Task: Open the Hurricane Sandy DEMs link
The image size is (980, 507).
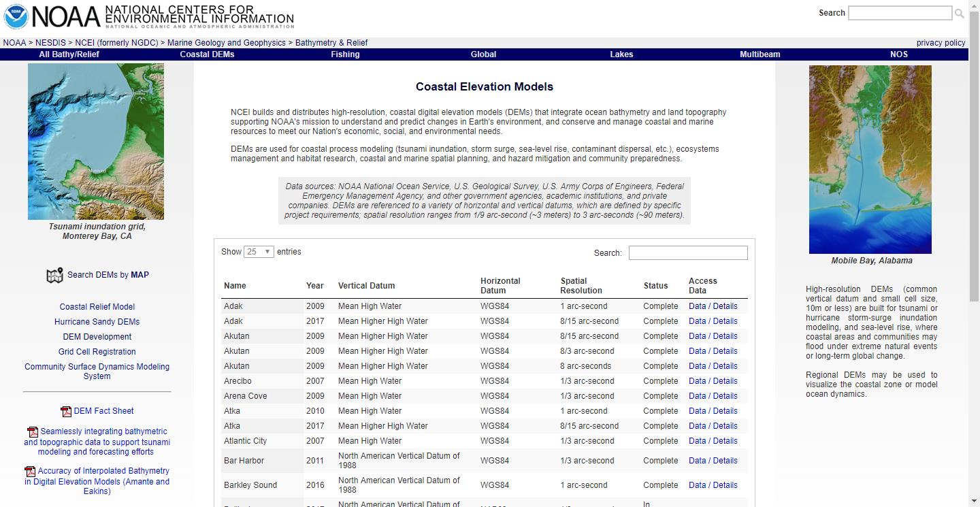Action: 97,322
